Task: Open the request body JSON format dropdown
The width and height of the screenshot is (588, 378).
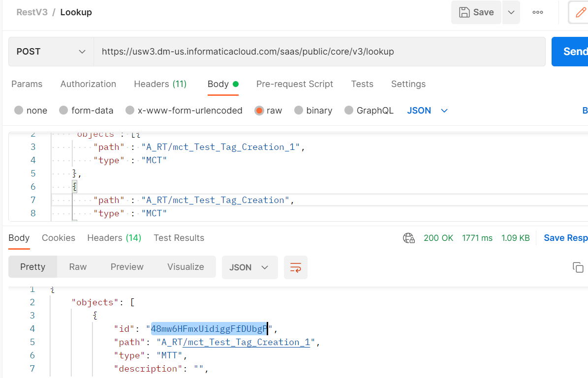Action: [x=428, y=111]
